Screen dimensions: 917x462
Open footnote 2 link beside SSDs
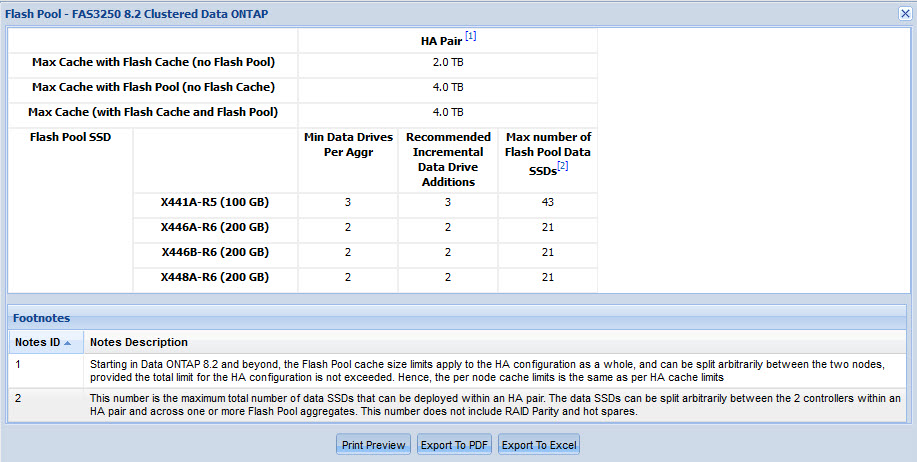point(563,166)
